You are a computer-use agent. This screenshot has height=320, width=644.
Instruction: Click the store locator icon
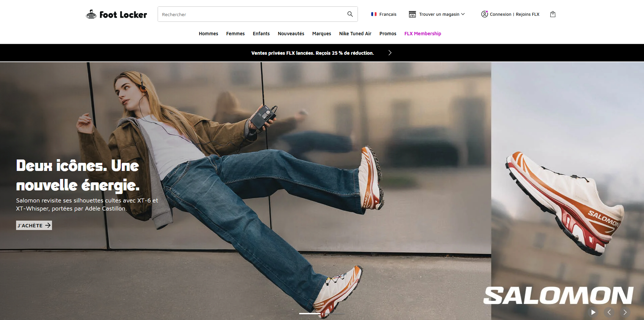(x=412, y=14)
